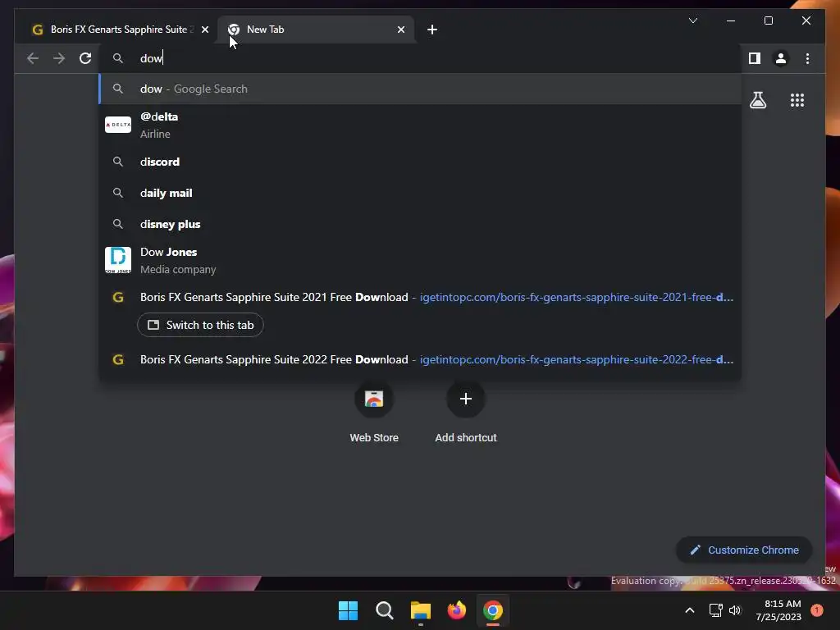Click the Dow Jones logo icon
The height and width of the screenshot is (630, 840).
point(118,260)
